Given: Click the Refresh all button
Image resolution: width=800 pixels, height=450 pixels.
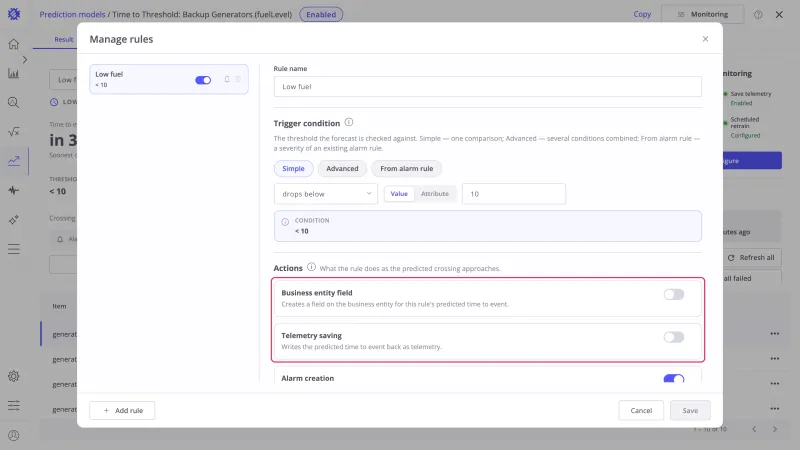Looking at the screenshot, I should click(752, 258).
